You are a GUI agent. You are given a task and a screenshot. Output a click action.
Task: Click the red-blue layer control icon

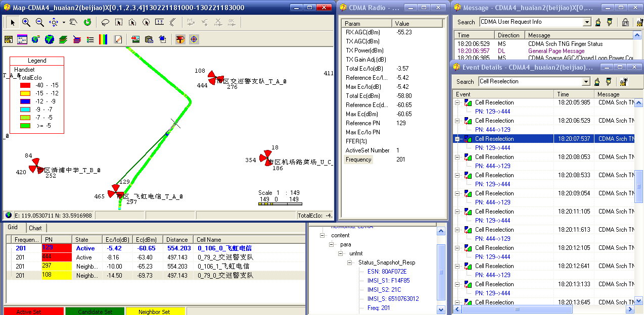[x=77, y=39]
